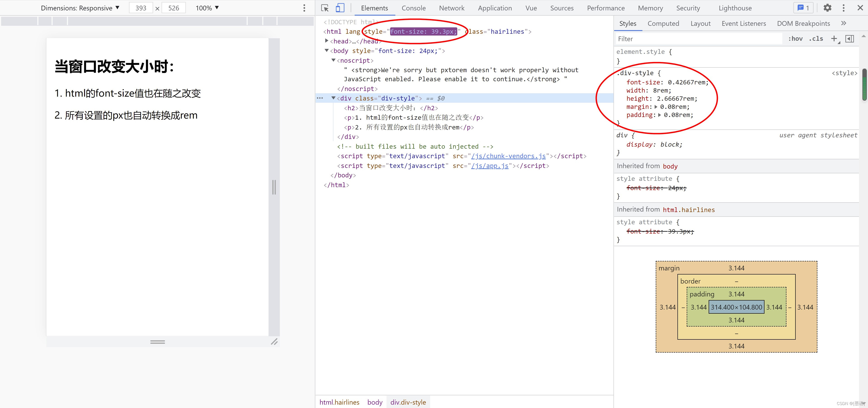The image size is (868, 408).
Task: Collapse the noscript element node
Action: tap(333, 60)
